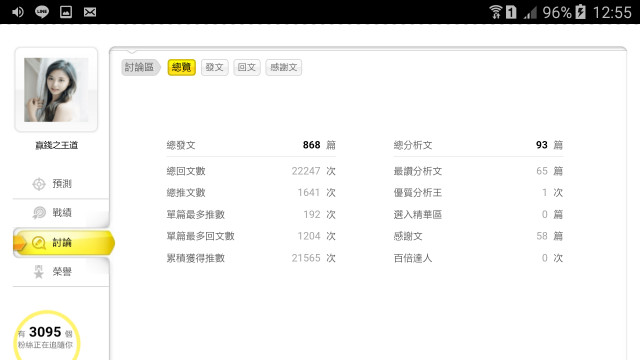
Task: Tap the mail envelope notification icon
Action: tap(90, 12)
